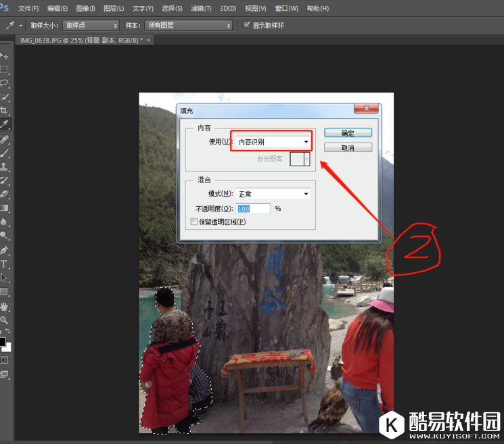504x444 pixels.
Task: Open the 滤镜(T) menu
Action: tap(201, 8)
